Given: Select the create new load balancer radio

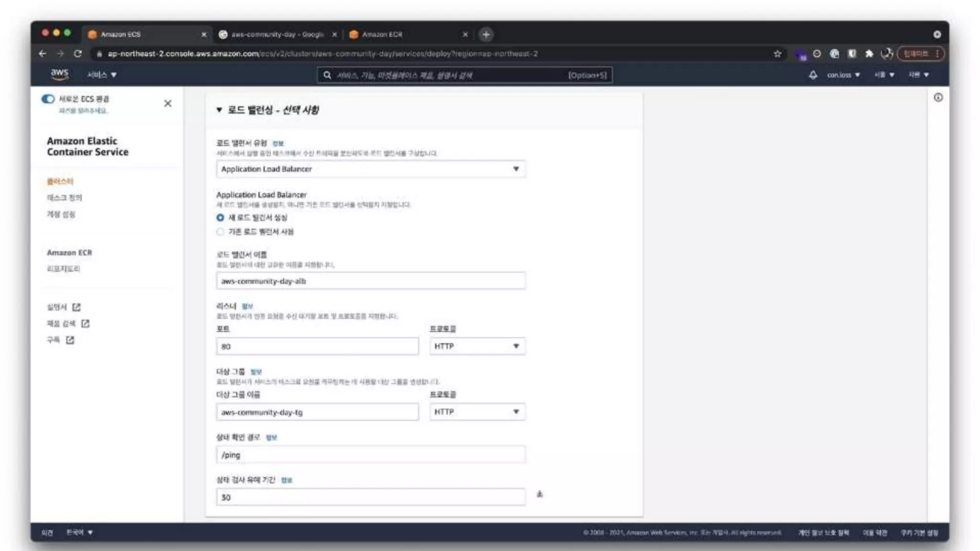Looking at the screenshot, I should (x=220, y=218).
